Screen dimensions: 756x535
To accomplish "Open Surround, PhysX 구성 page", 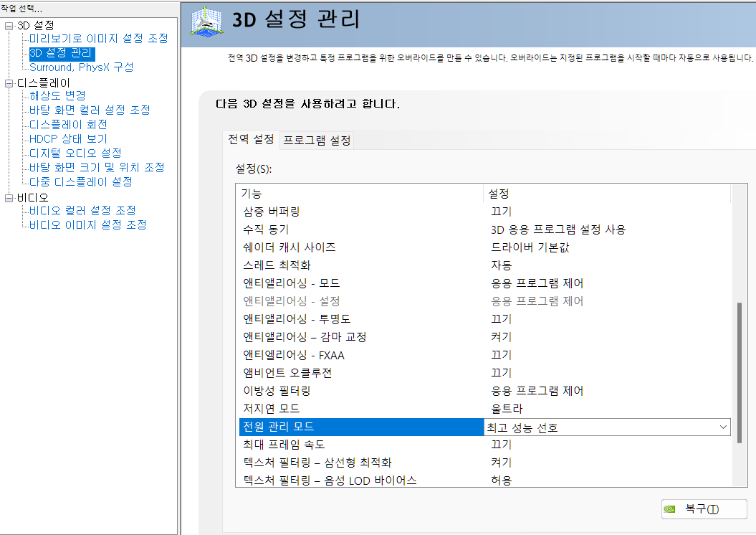I will 82,67.
